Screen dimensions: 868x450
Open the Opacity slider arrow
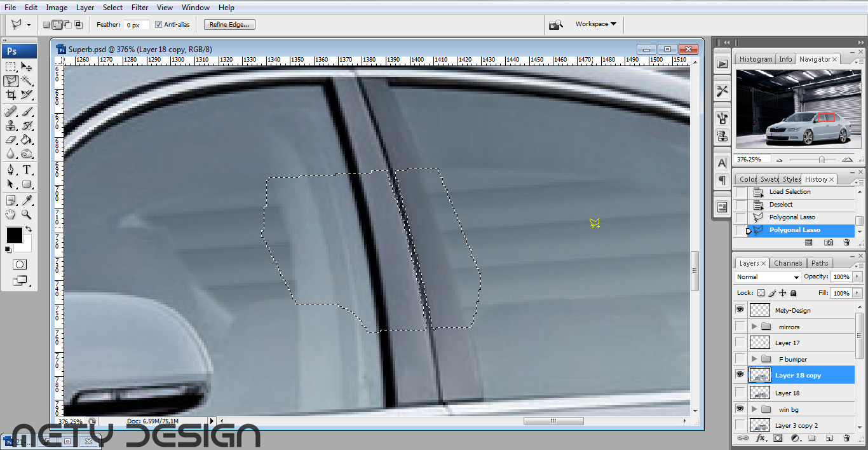[x=858, y=277]
